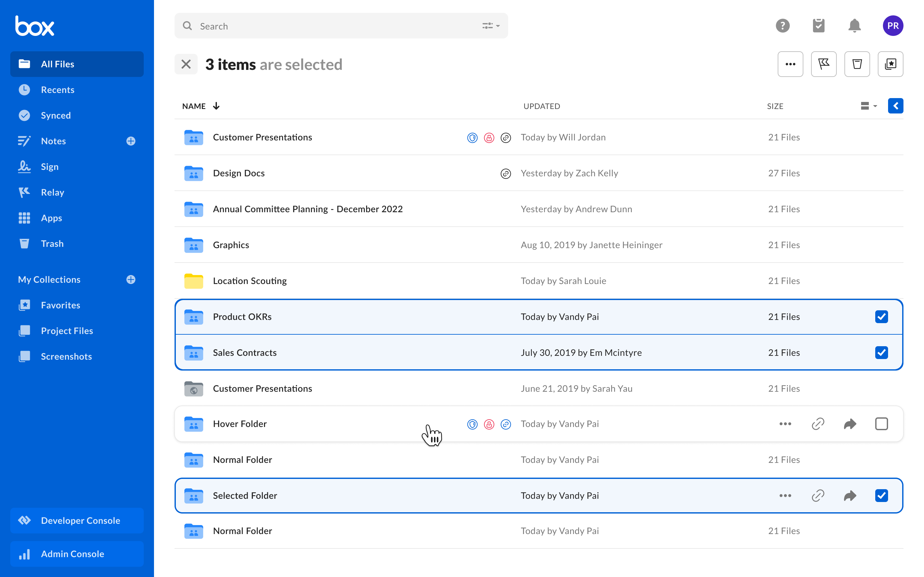The image size is (924, 577).
Task: Clear selection with the X button
Action: [x=186, y=64]
